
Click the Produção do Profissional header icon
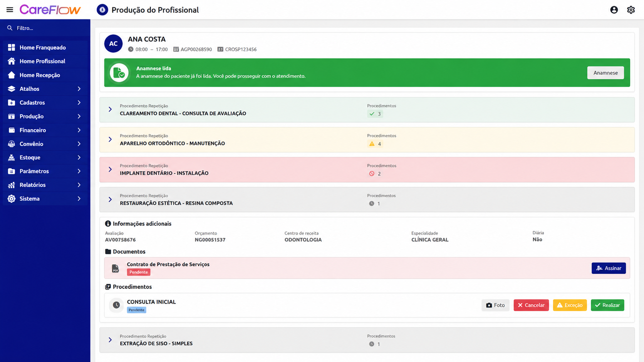102,10
